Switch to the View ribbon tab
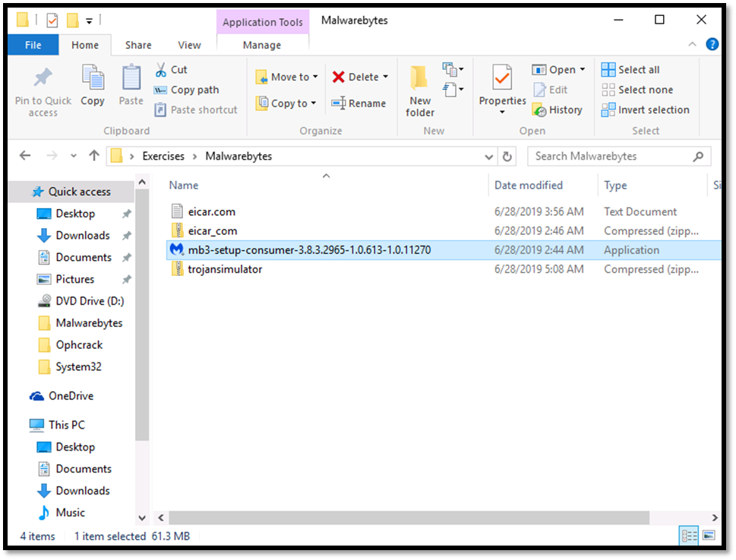The image size is (736, 560). pyautogui.click(x=189, y=45)
